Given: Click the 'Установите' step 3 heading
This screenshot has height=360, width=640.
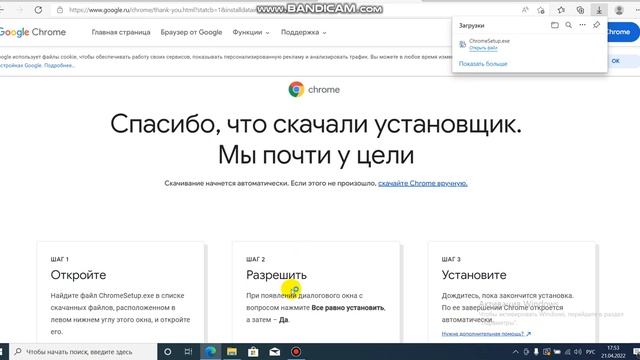Looking at the screenshot, I should click(x=474, y=275).
